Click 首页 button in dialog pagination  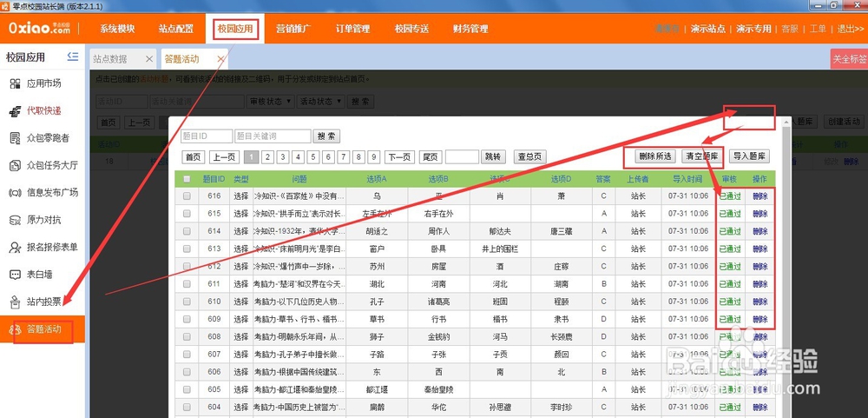pos(194,157)
